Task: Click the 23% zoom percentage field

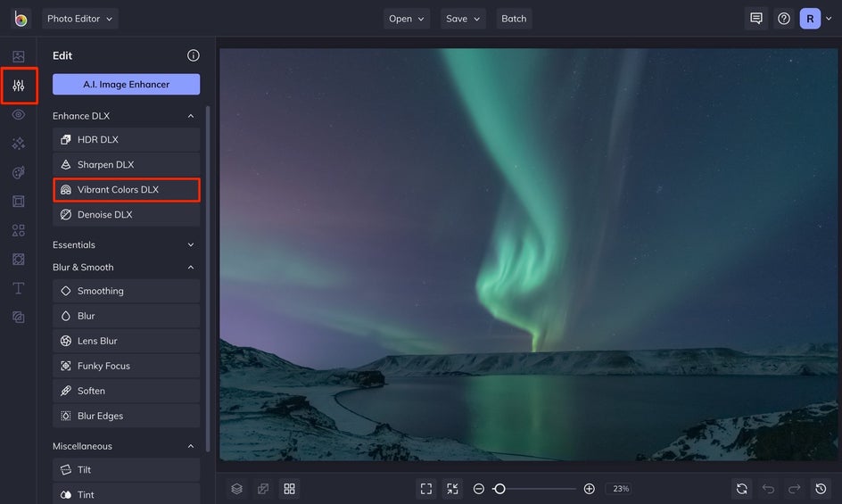Action: click(621, 489)
